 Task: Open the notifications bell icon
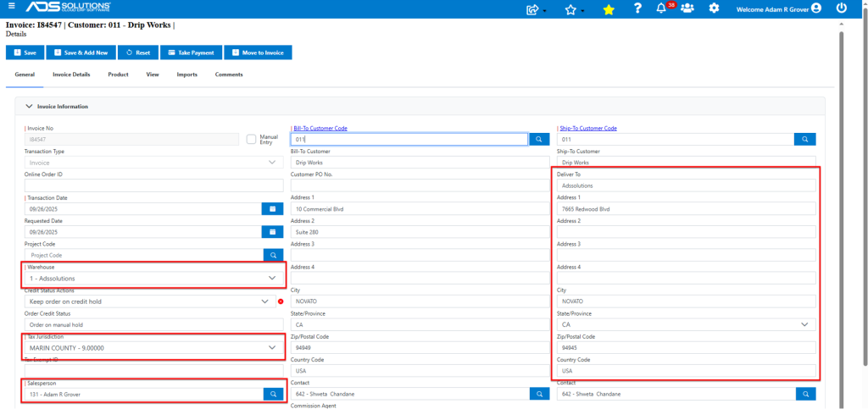(x=661, y=8)
